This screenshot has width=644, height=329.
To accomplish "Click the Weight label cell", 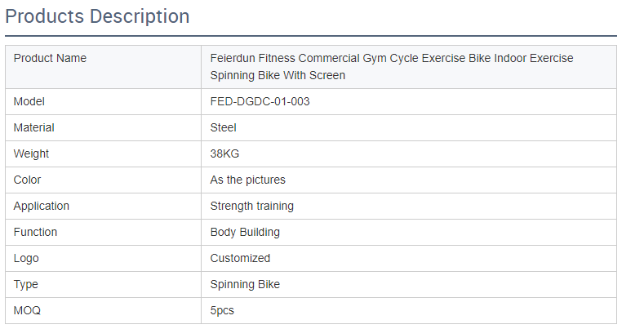I will 31,154.
